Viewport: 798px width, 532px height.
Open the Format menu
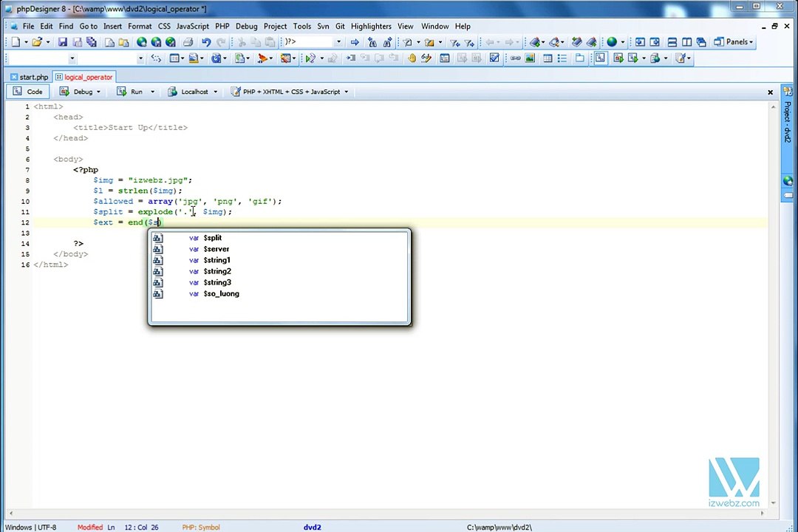pos(140,27)
